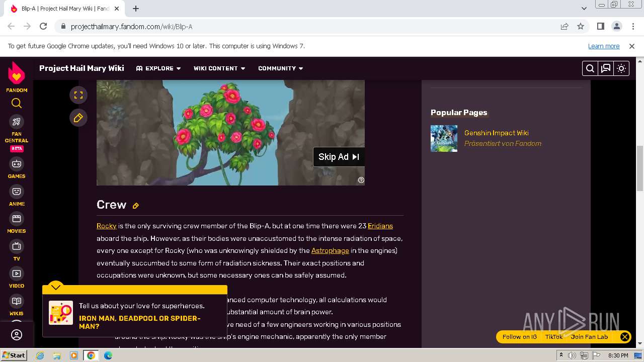644x362 pixels.
Task: Dismiss the Chrome update notice
Action: tap(632, 46)
